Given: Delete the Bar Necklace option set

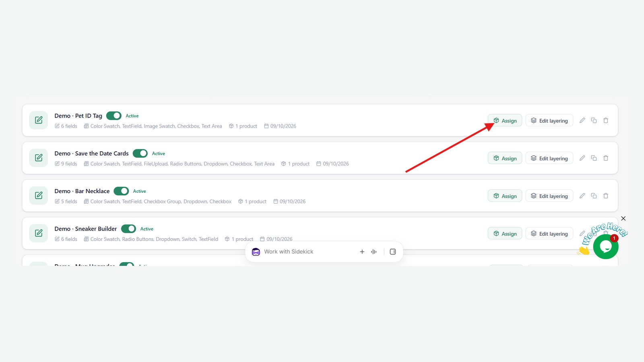Looking at the screenshot, I should tap(606, 195).
